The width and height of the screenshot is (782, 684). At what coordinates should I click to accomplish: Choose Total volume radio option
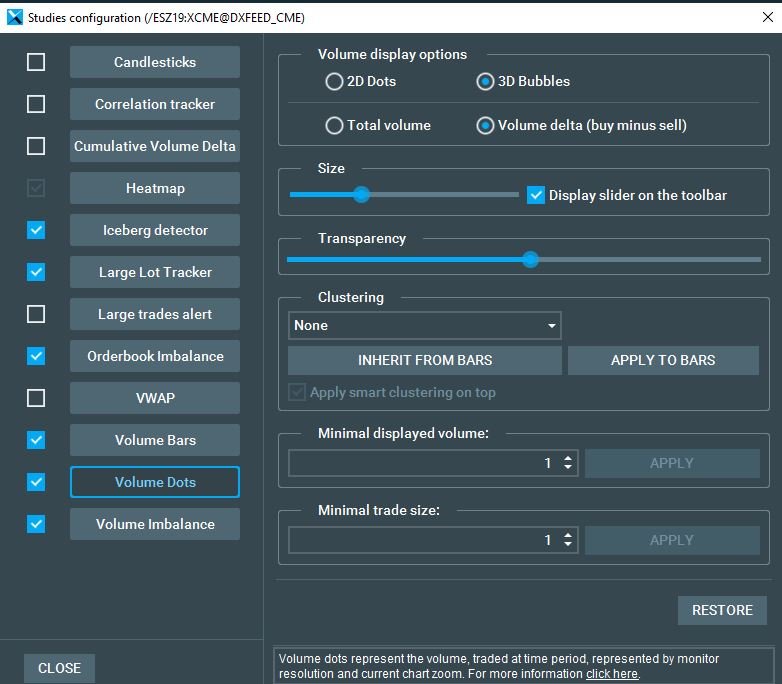334,125
